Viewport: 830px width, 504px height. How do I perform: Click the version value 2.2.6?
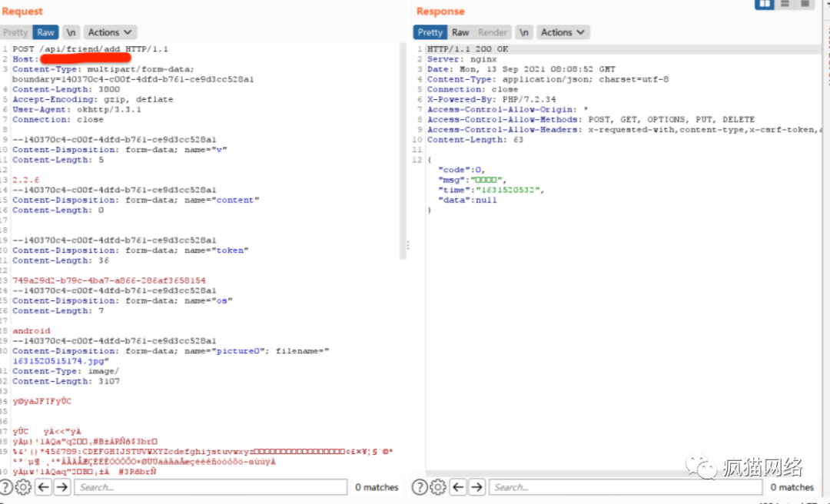click(x=26, y=180)
